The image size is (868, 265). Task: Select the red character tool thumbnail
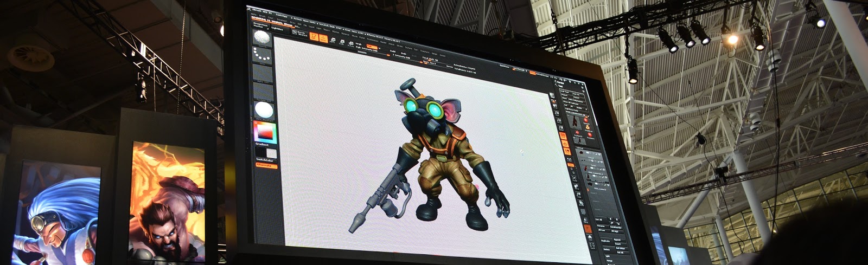[x=574, y=121]
